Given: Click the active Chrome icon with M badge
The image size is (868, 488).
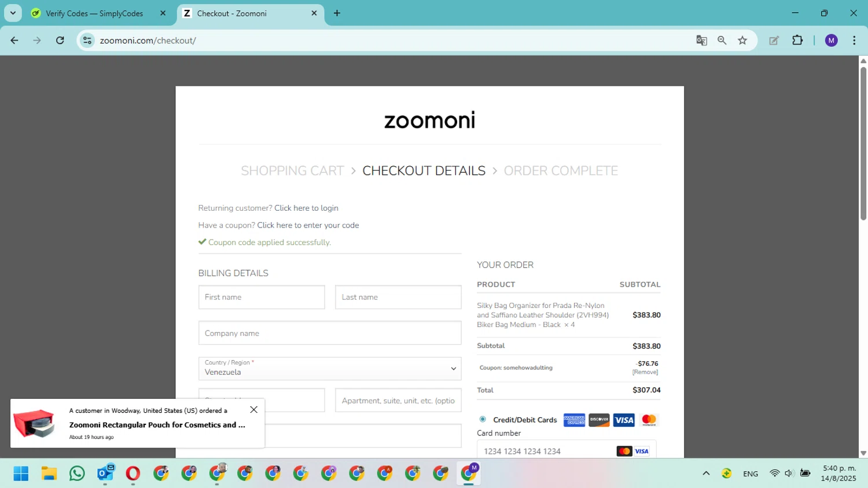Looking at the screenshot, I should click(469, 474).
